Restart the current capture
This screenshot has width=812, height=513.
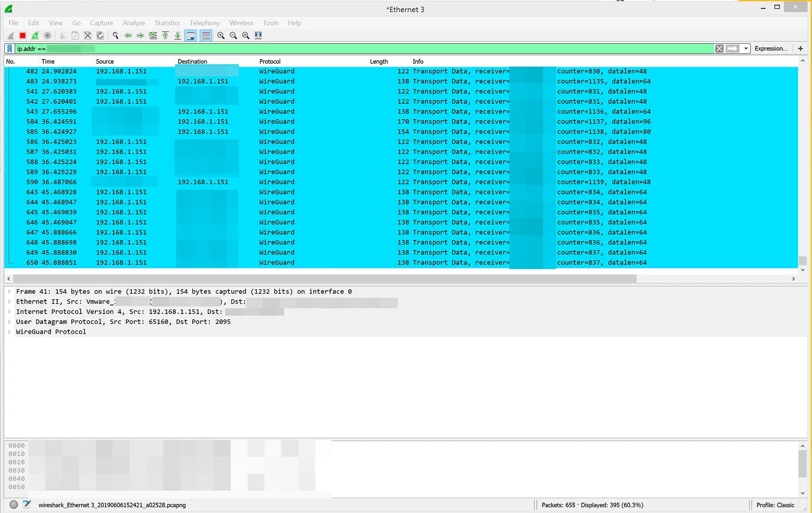point(35,36)
